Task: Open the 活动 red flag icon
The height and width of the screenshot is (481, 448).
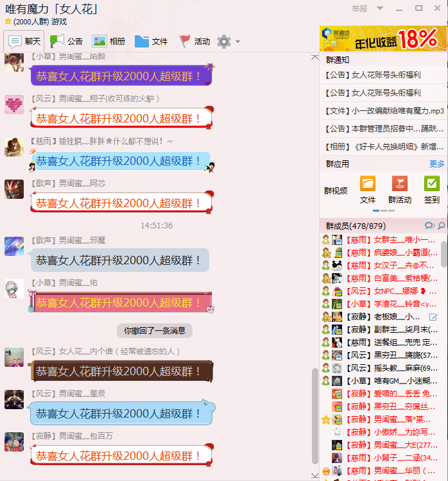Action: pos(185,41)
